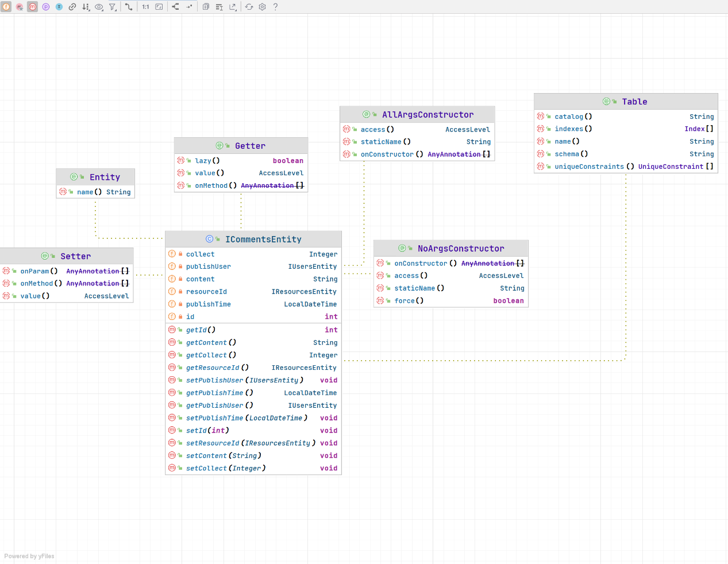Viewport: 728px width, 564px height.
Task: Refresh the diagram data
Action: coord(249,7)
